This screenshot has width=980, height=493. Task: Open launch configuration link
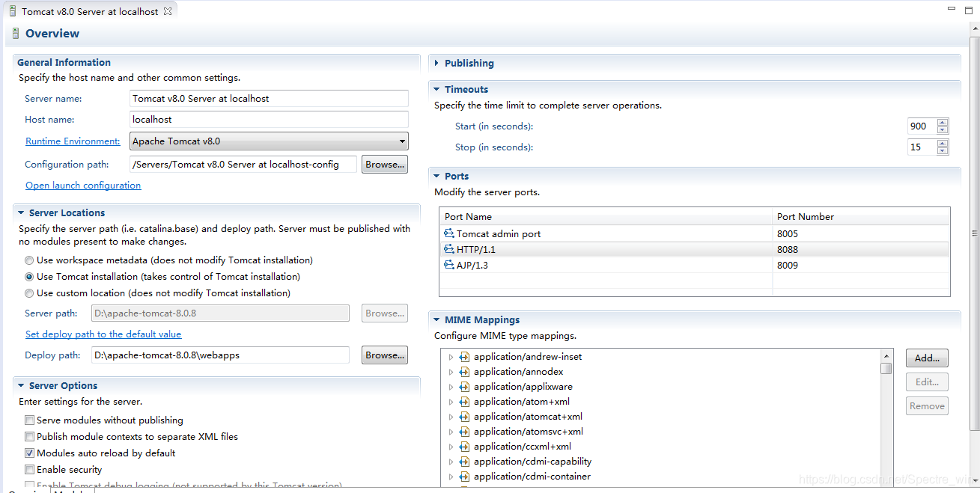point(83,186)
